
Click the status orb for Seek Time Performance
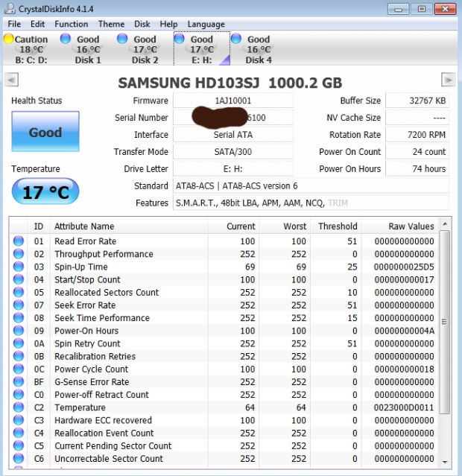coord(19,317)
